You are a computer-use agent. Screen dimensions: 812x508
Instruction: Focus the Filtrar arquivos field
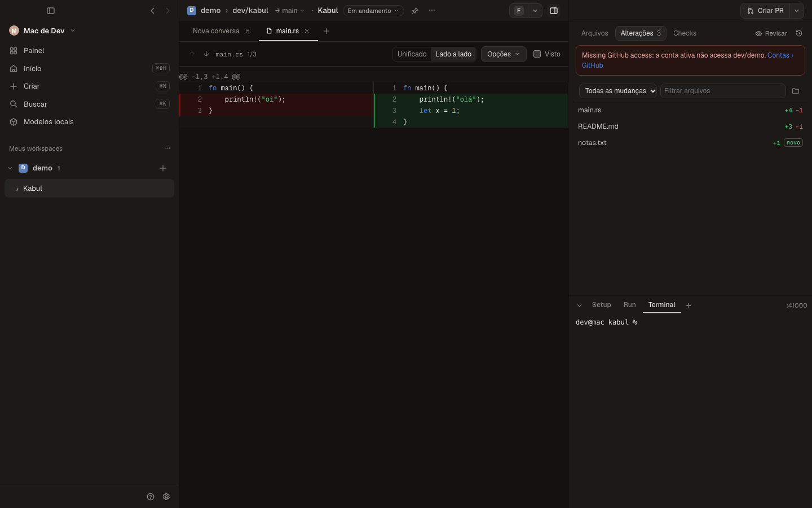pos(723,91)
